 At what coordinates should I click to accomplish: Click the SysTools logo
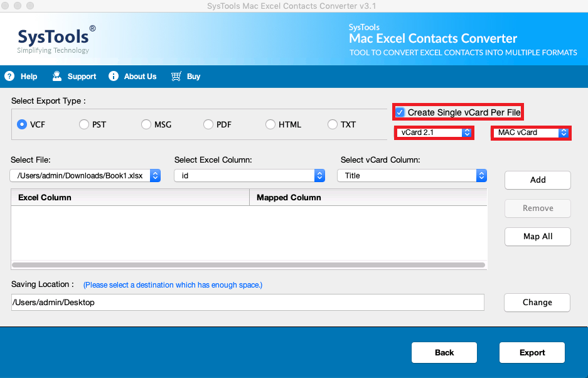coord(56,38)
